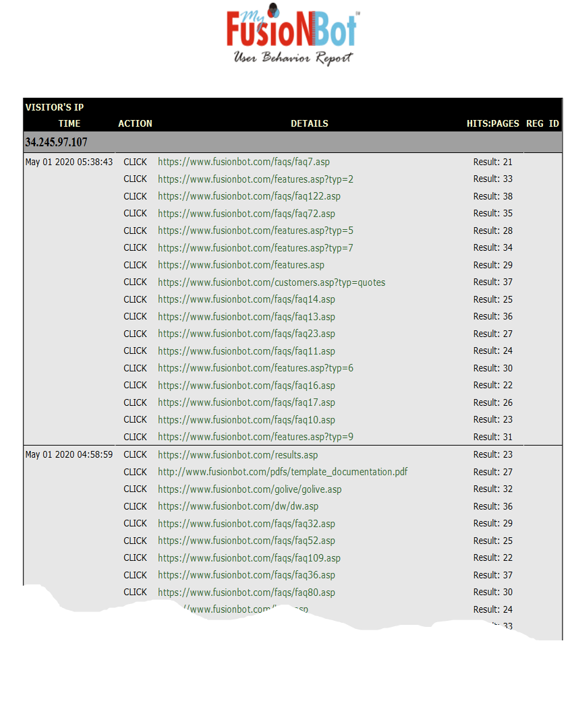Image resolution: width=570 pixels, height=728 pixels.
Task: Open the faq10.asp link
Action: click(x=246, y=420)
